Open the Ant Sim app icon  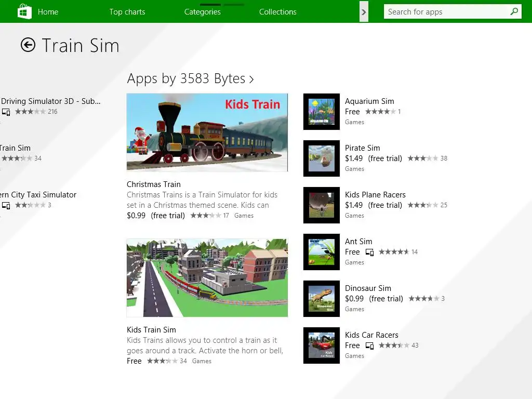[321, 252]
